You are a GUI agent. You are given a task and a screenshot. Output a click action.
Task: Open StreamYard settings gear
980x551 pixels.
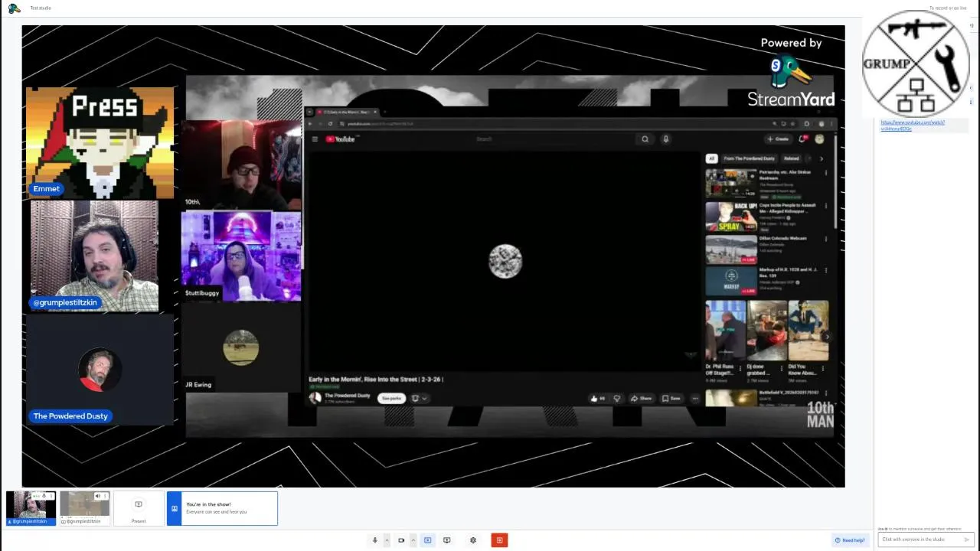pyautogui.click(x=473, y=540)
